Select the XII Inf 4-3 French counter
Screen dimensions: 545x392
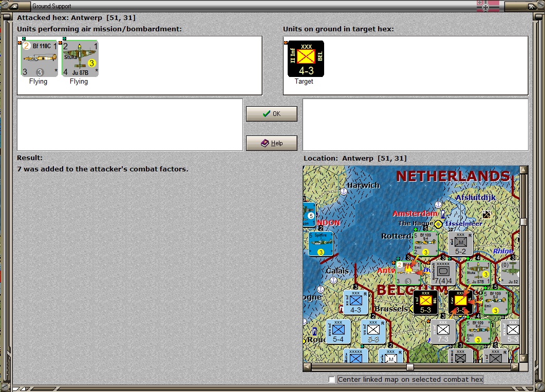pos(355,302)
